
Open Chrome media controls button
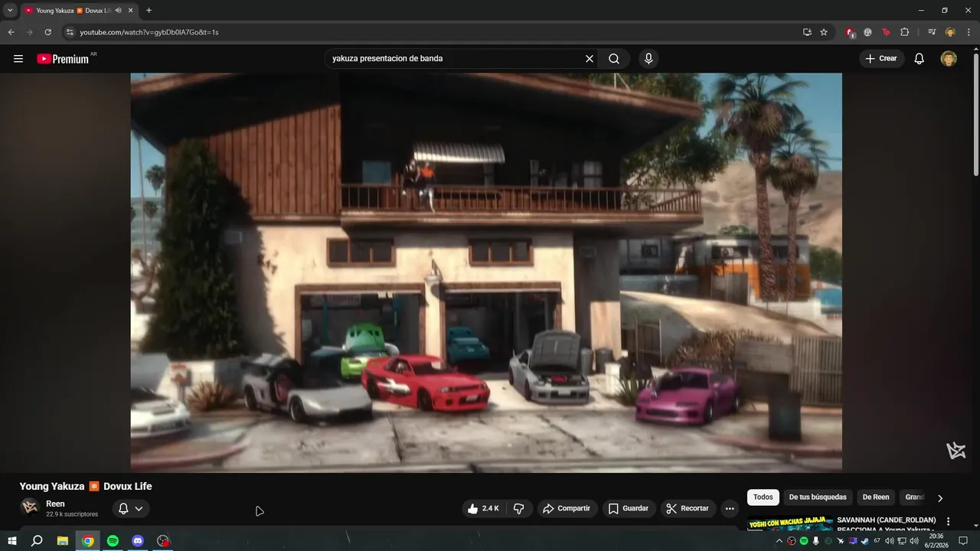point(932,32)
